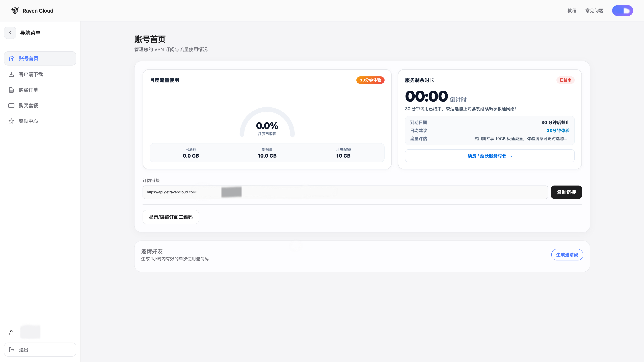644x362 pixels.
Task: Click the 剩余量 10.0 GB value
Action: [267, 156]
